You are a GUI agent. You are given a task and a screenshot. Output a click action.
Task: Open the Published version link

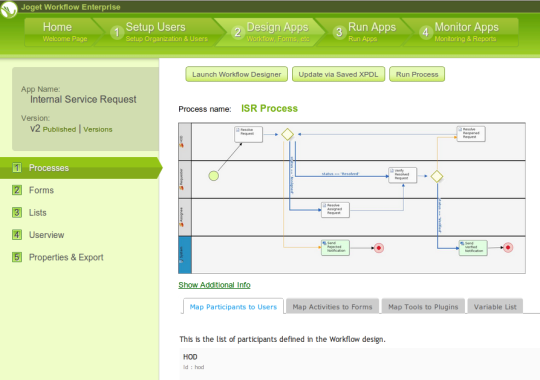click(59, 130)
